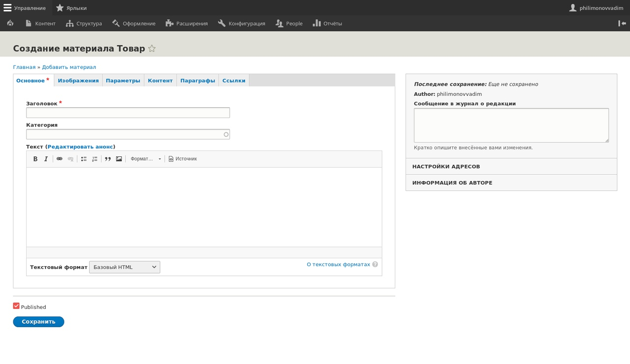Toggle bold formatting in editor toolbar
The width and height of the screenshot is (630, 364).
coord(35,159)
